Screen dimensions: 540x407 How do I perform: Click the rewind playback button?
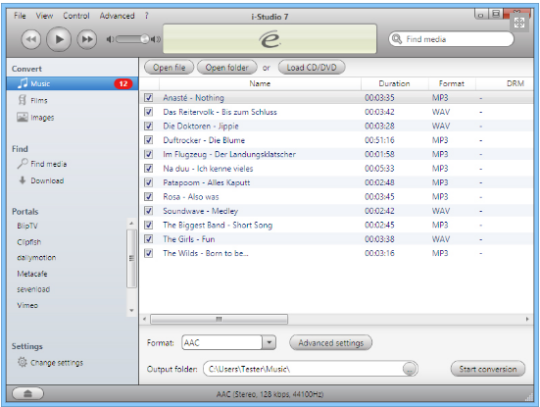click(31, 39)
